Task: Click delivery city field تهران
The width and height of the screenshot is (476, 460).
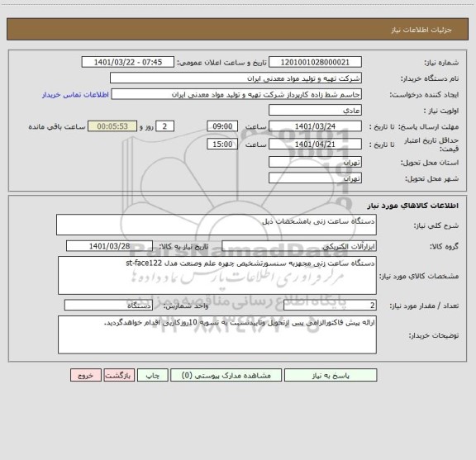Action: pos(315,178)
